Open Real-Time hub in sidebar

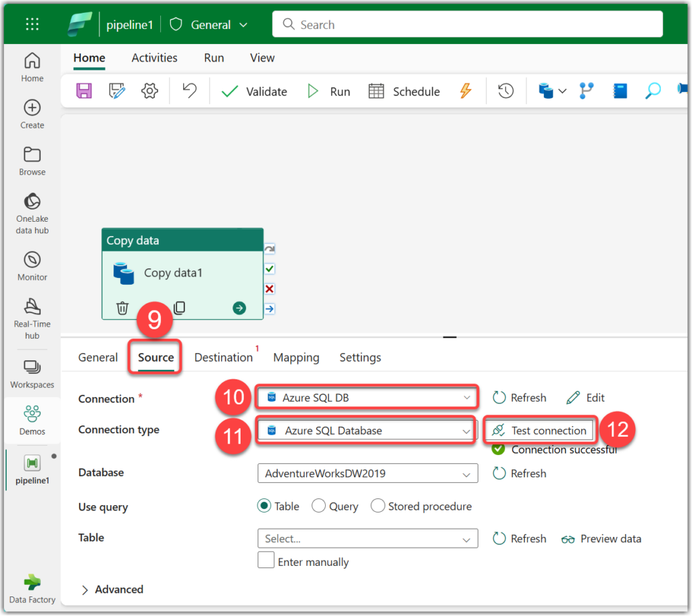[x=32, y=318]
